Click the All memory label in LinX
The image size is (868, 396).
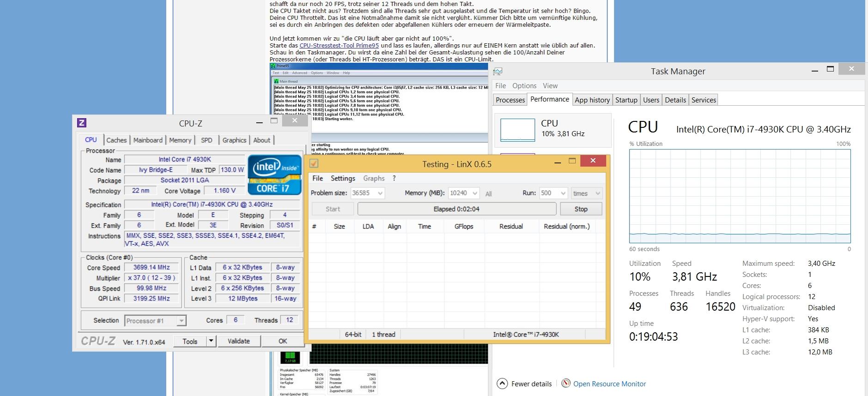coord(488,194)
